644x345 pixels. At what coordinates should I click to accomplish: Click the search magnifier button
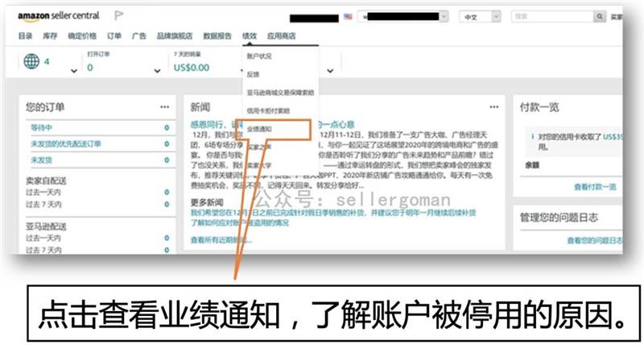tap(600, 17)
